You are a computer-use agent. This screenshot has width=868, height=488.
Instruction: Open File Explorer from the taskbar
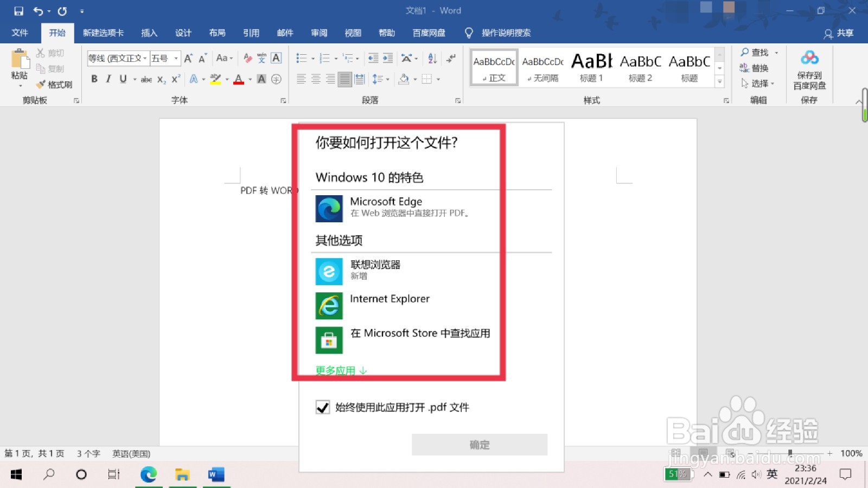coord(182,474)
